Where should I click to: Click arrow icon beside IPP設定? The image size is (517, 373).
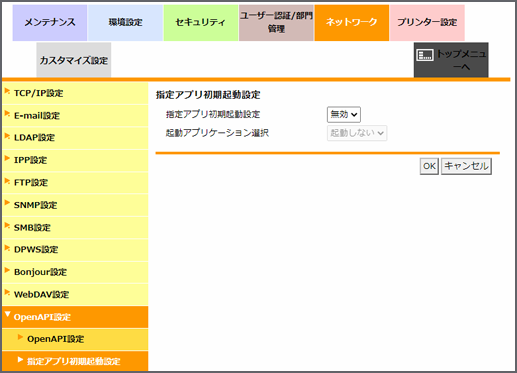(7, 158)
